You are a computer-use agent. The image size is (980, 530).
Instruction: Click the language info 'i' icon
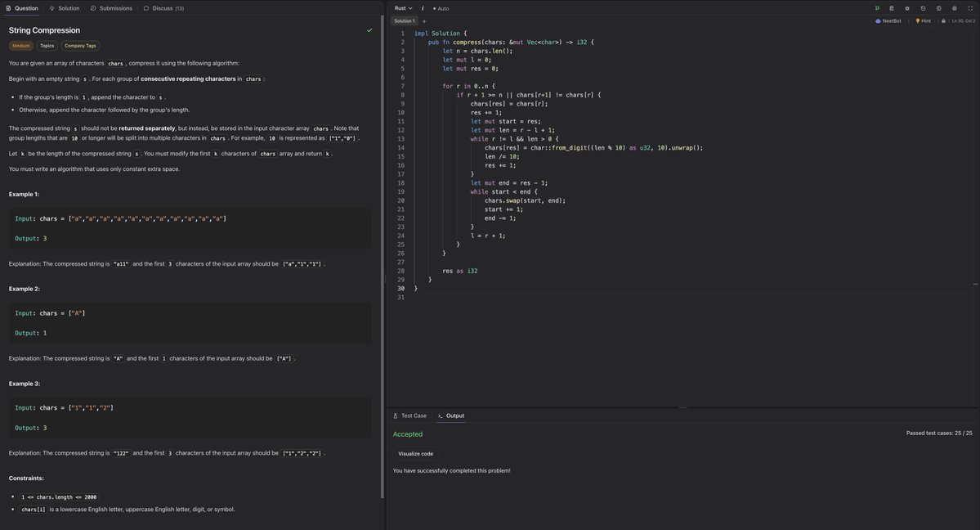(423, 8)
